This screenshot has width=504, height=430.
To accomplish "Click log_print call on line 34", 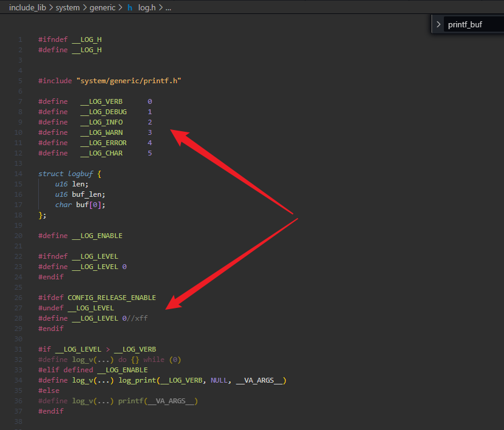I will tap(138, 380).
